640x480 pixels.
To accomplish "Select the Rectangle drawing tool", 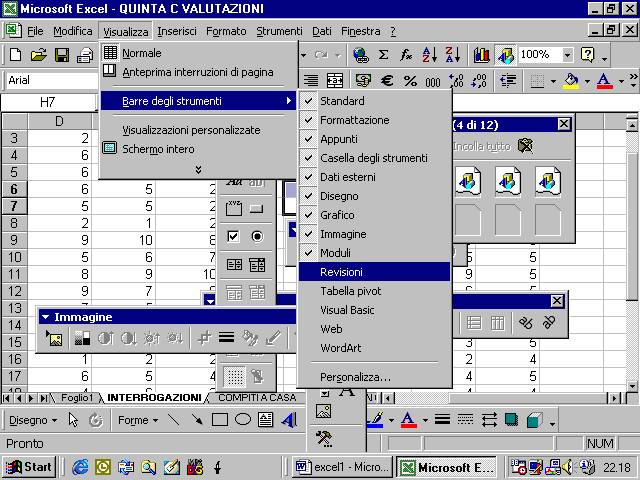I will tap(220, 420).
